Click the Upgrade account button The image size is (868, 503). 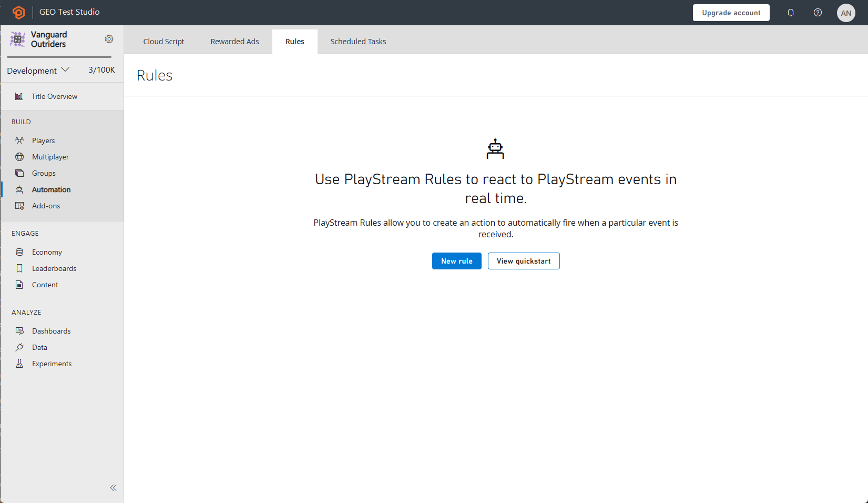click(x=731, y=12)
